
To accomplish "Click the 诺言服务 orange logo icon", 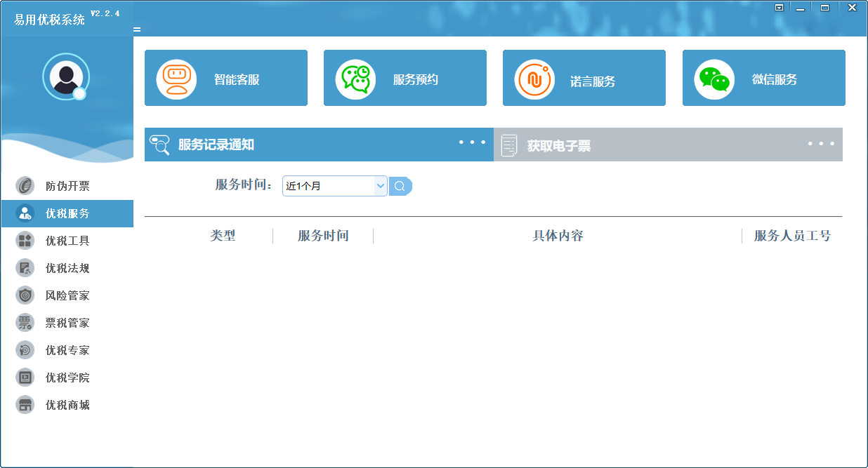I will coord(534,79).
